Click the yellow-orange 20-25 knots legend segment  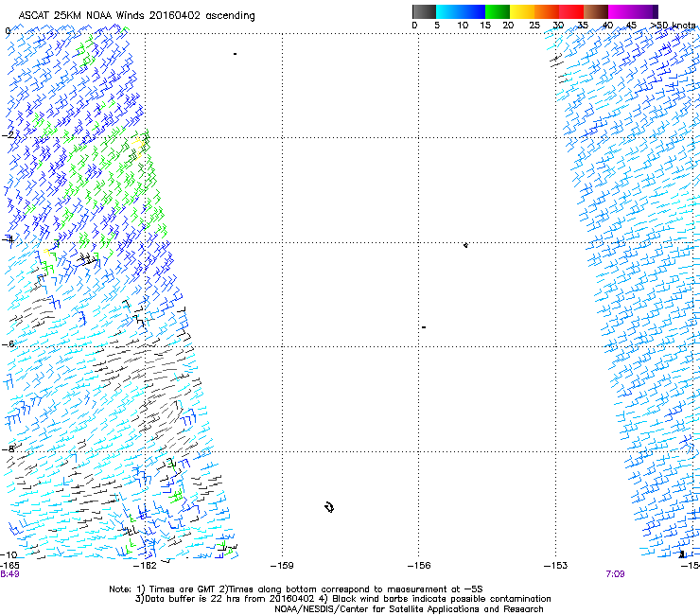pyautogui.click(x=522, y=11)
